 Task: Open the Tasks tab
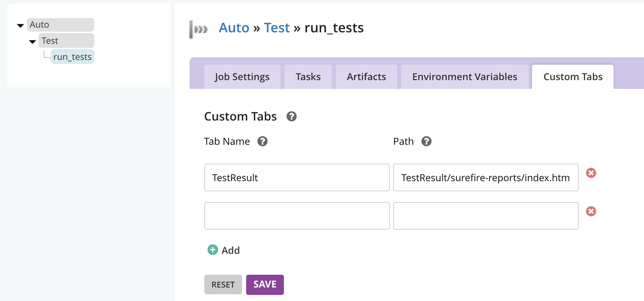[x=308, y=77]
